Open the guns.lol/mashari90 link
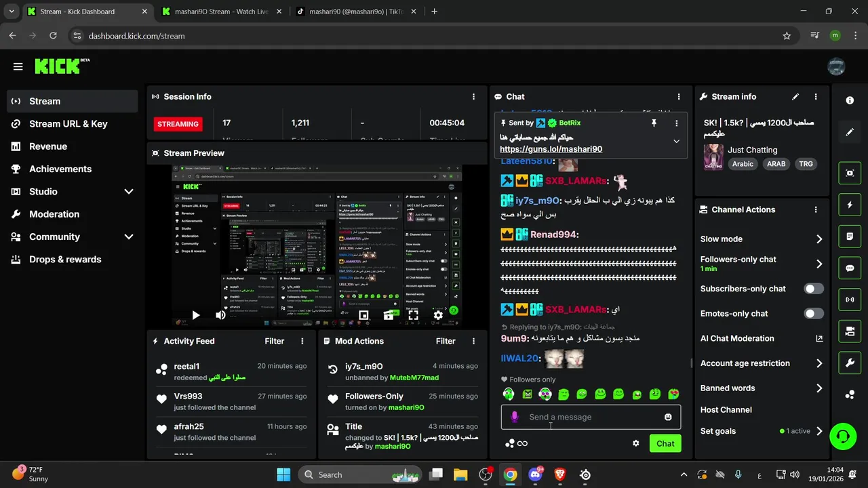This screenshot has width=868, height=488. tap(551, 149)
